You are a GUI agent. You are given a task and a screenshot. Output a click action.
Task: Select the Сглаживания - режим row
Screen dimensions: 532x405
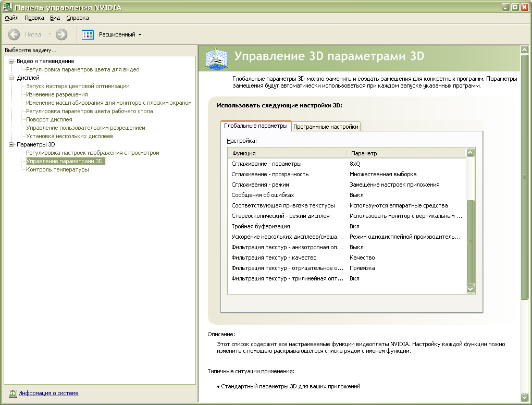click(x=347, y=185)
